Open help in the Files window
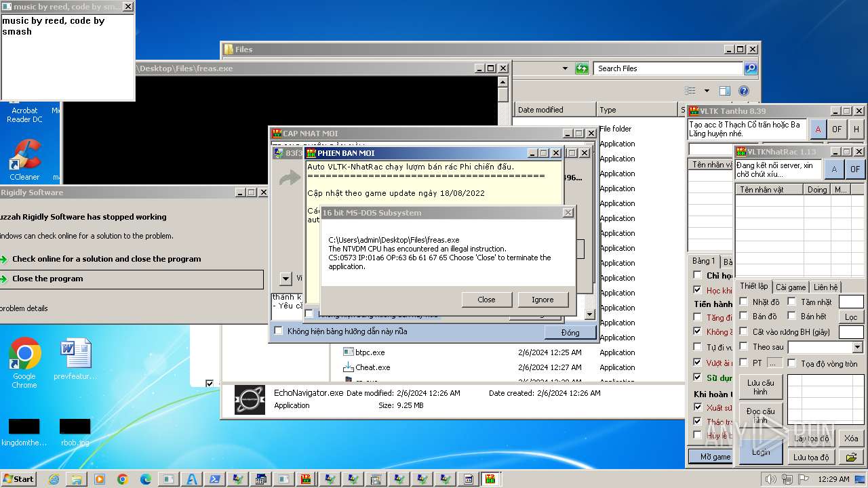 click(743, 91)
